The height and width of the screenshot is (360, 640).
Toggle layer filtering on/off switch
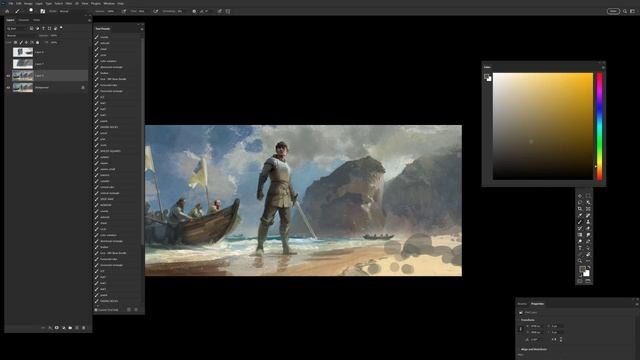(x=61, y=27)
